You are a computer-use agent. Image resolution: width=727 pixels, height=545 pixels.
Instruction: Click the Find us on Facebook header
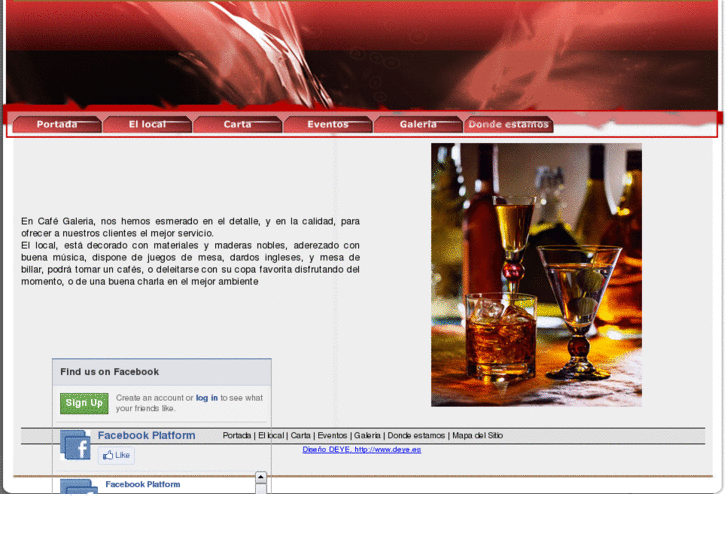coord(162,372)
